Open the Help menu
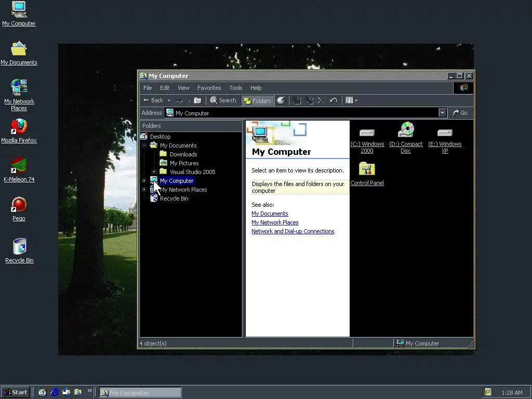The image size is (532, 399). [256, 88]
